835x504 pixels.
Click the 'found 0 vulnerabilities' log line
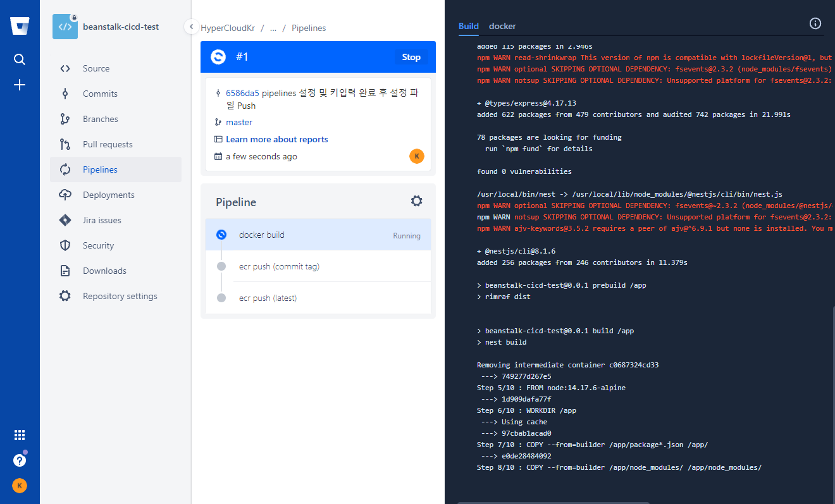pos(524,171)
